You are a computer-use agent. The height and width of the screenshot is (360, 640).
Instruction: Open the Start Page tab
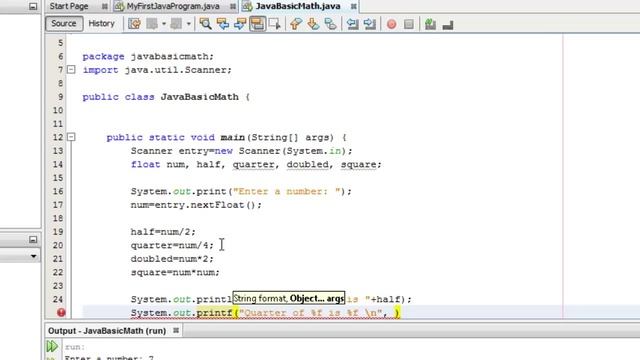coord(69,6)
